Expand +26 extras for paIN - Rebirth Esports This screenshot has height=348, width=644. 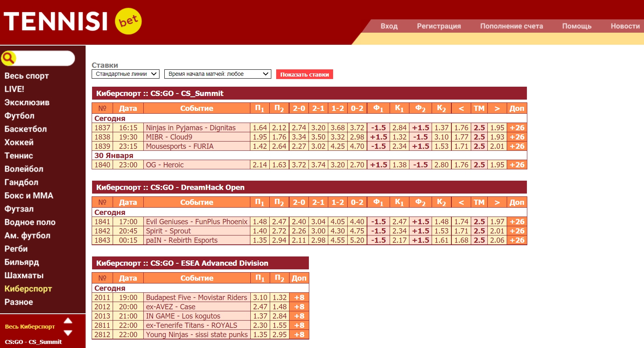pos(517,240)
